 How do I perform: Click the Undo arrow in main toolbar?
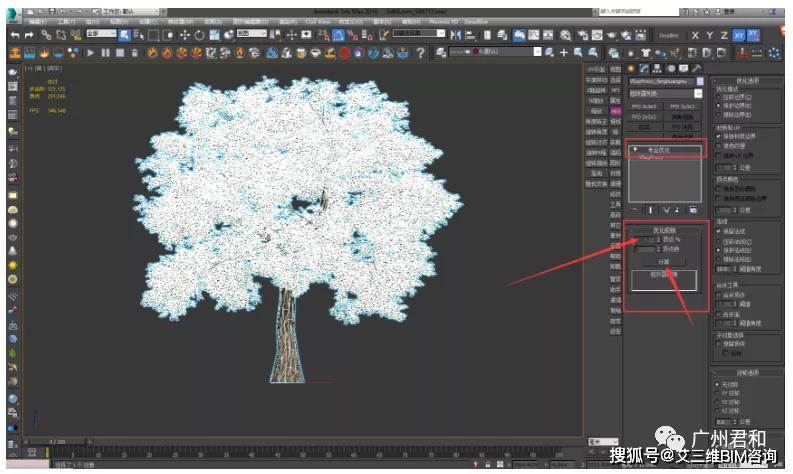click(15, 35)
